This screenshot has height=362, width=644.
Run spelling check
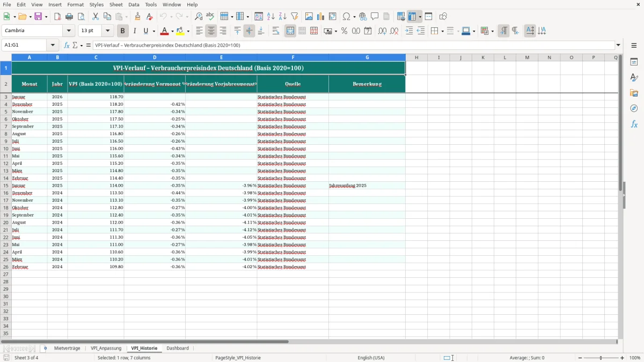[x=210, y=17]
